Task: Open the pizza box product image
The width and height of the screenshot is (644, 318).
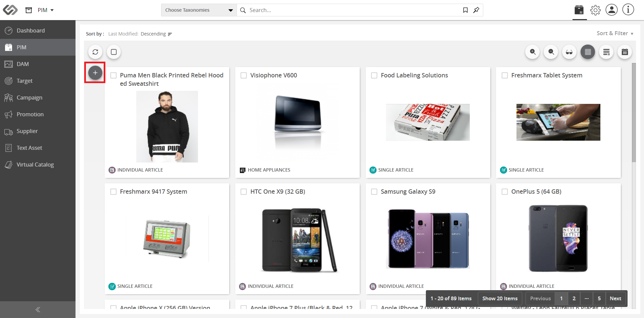Action: click(x=428, y=122)
